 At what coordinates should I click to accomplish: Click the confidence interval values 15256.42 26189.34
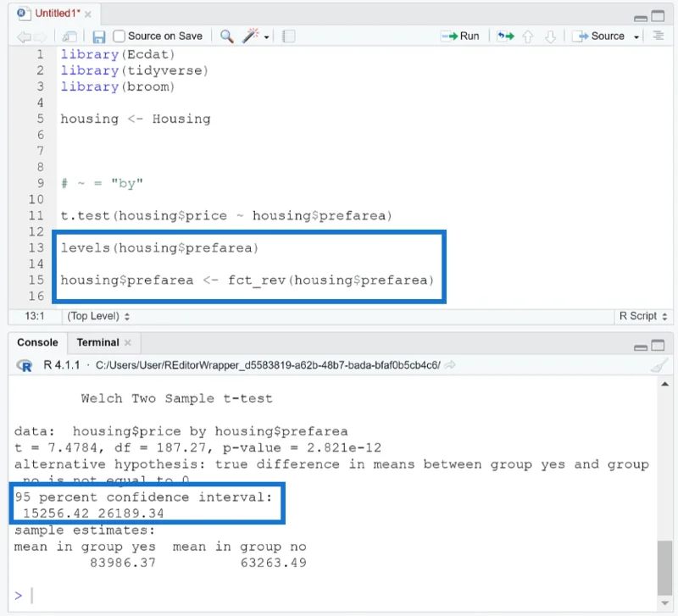tap(93, 513)
